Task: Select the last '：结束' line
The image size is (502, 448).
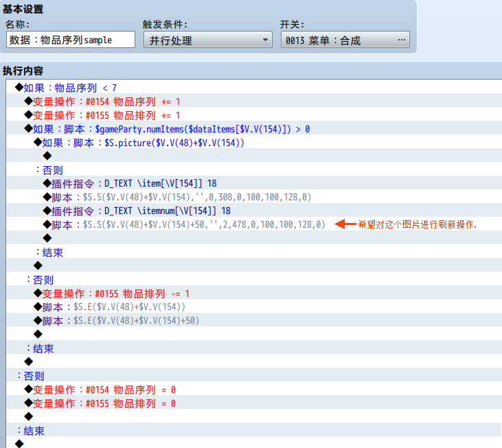Action: (32, 431)
